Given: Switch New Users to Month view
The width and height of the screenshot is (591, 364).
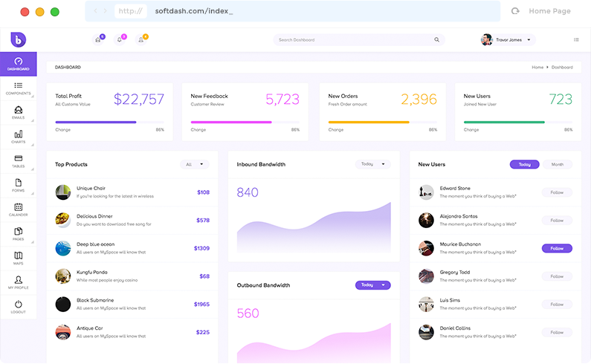Looking at the screenshot, I should tap(557, 164).
